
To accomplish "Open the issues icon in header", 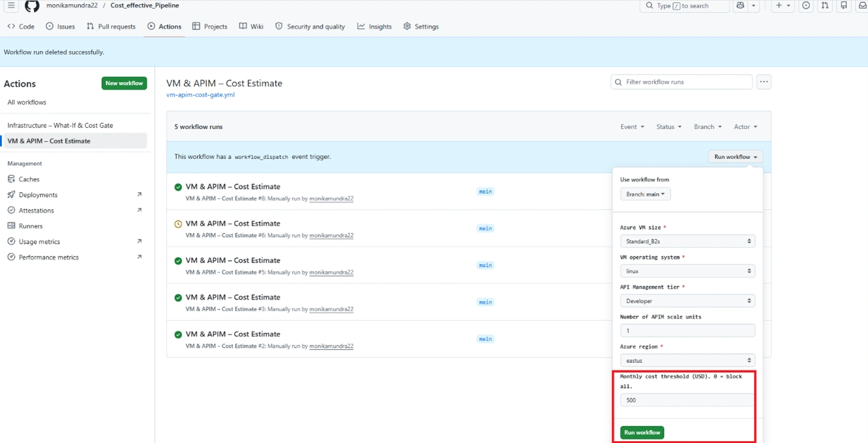I will click(806, 5).
